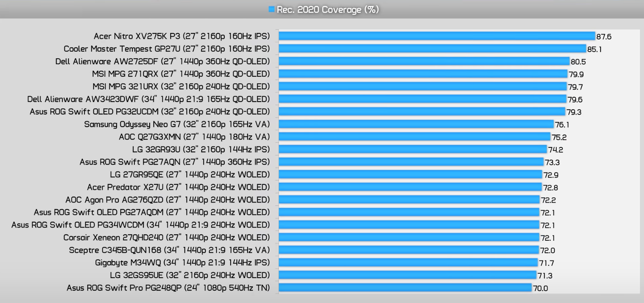
Task: Click the 71.7 value label
Action: pyautogui.click(x=547, y=263)
